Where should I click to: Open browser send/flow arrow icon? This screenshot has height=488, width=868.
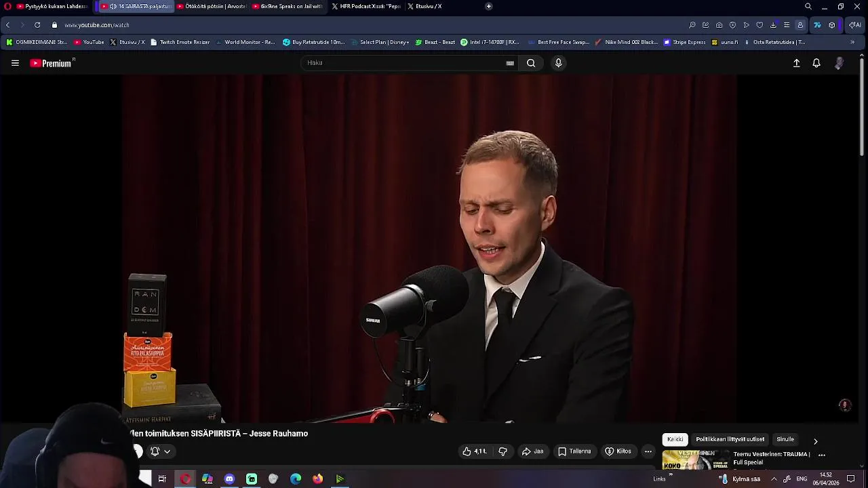coord(746,25)
